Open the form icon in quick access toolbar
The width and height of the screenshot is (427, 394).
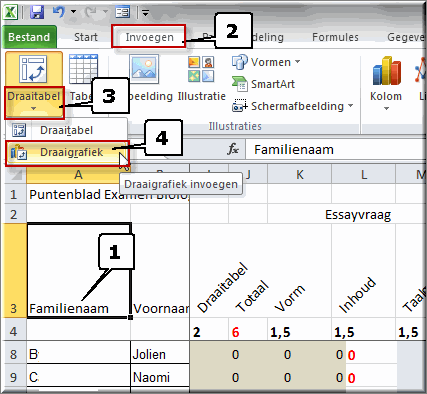pos(122,13)
